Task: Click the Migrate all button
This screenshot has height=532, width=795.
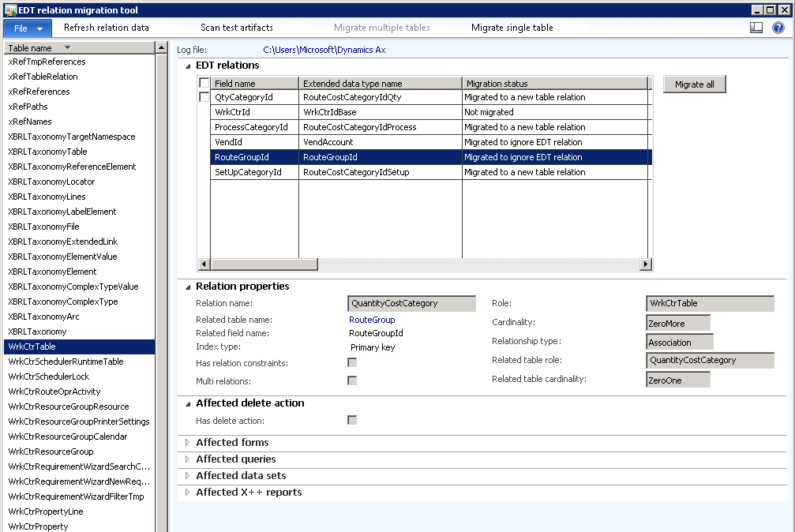Action: tap(693, 84)
